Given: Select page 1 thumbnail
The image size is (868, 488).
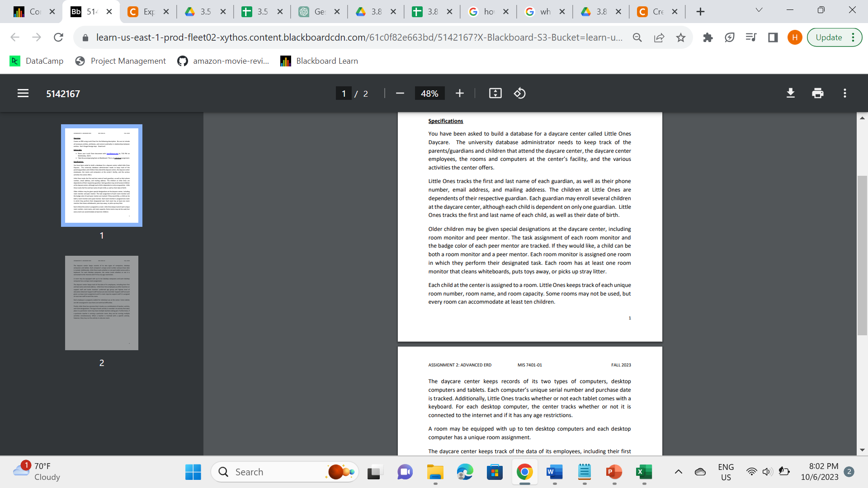Looking at the screenshot, I should [102, 175].
